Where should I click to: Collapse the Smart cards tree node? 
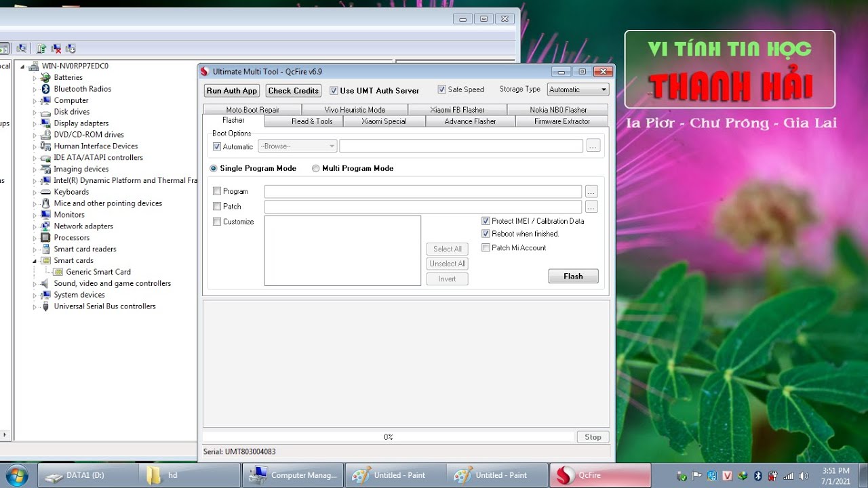pos(35,261)
